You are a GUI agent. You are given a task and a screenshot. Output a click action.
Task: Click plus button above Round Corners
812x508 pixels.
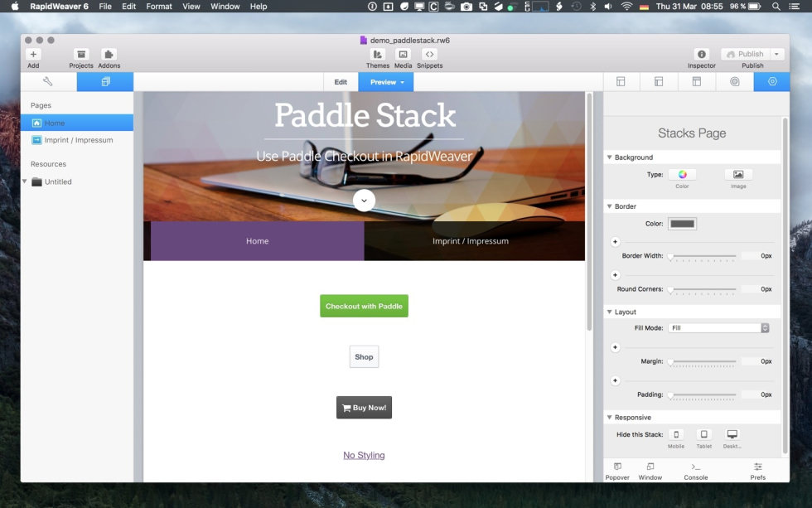coord(615,275)
